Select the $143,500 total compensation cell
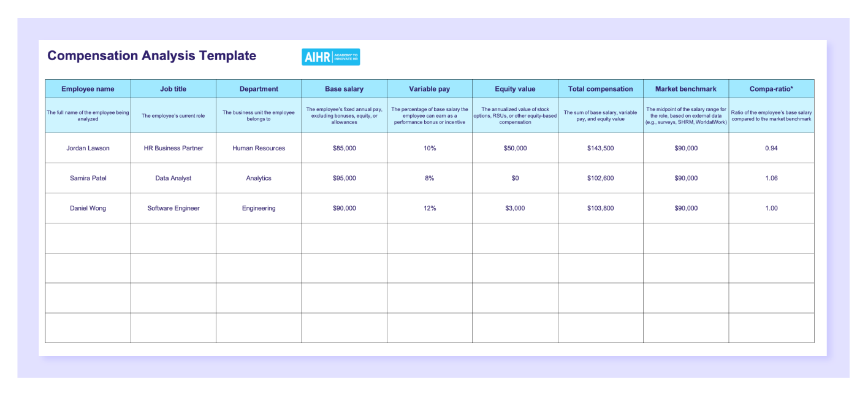868x402 pixels. [x=600, y=148]
